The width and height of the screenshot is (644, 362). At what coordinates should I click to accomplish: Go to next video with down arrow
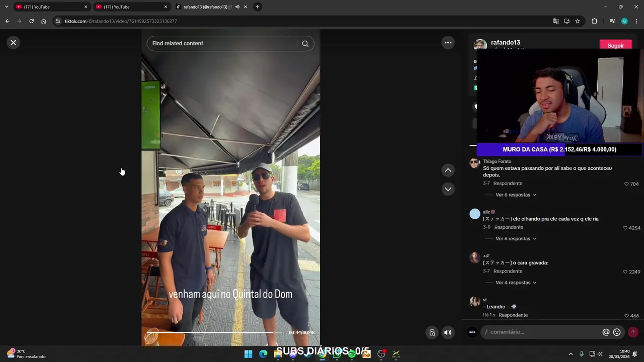pyautogui.click(x=448, y=189)
